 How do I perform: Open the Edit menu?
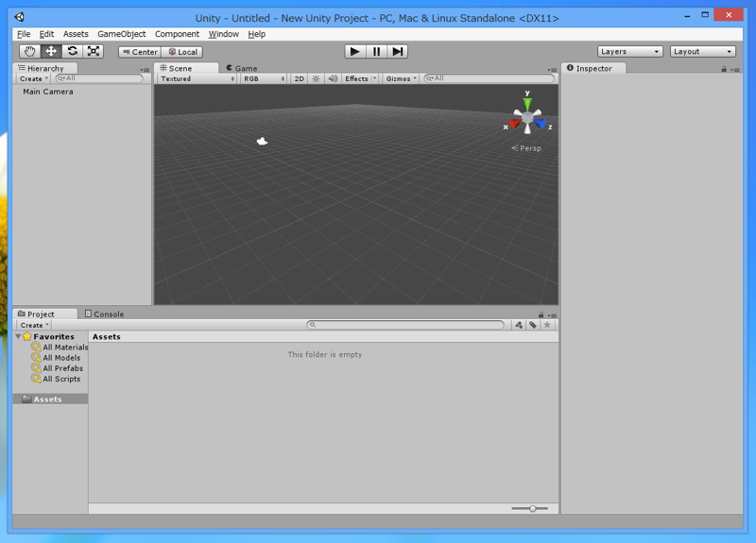point(46,34)
